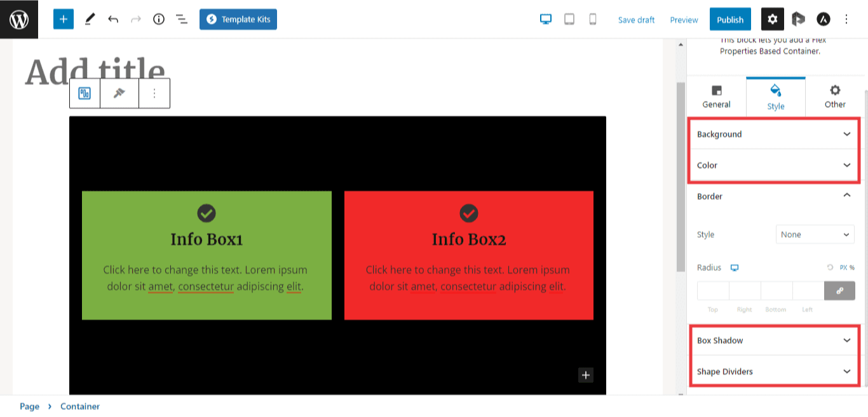The image size is (868, 417).
Task: Expand the Box Shadow panel
Action: 775,340
